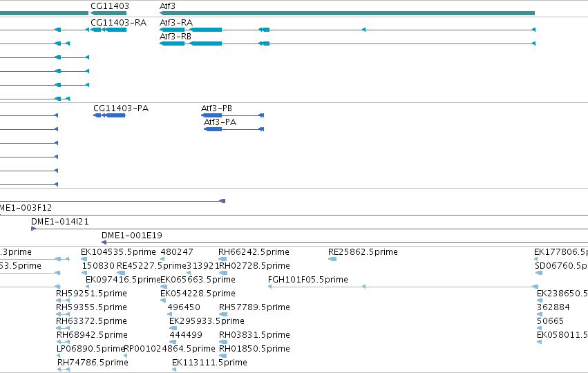Click the EK104535.5prime EST label
Screen dimensions: 588x373
(118, 252)
